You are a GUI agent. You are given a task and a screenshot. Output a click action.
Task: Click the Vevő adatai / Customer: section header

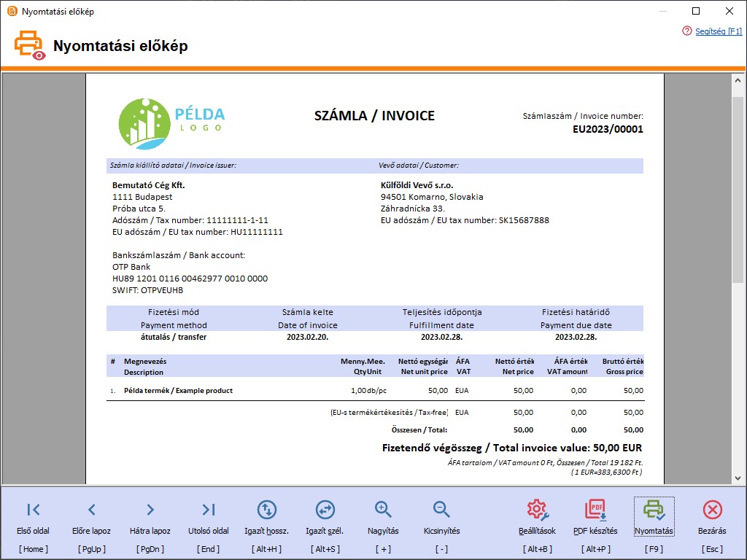coord(419,166)
